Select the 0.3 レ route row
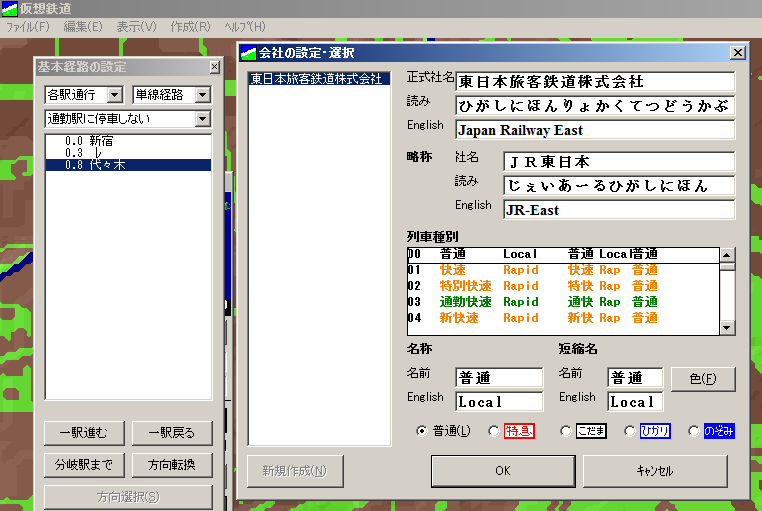Screen dimensions: 762x511 pyautogui.click(x=128, y=153)
